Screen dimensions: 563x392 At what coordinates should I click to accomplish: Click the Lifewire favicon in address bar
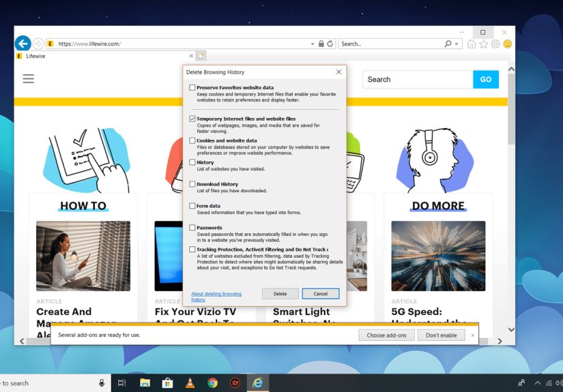coord(50,44)
